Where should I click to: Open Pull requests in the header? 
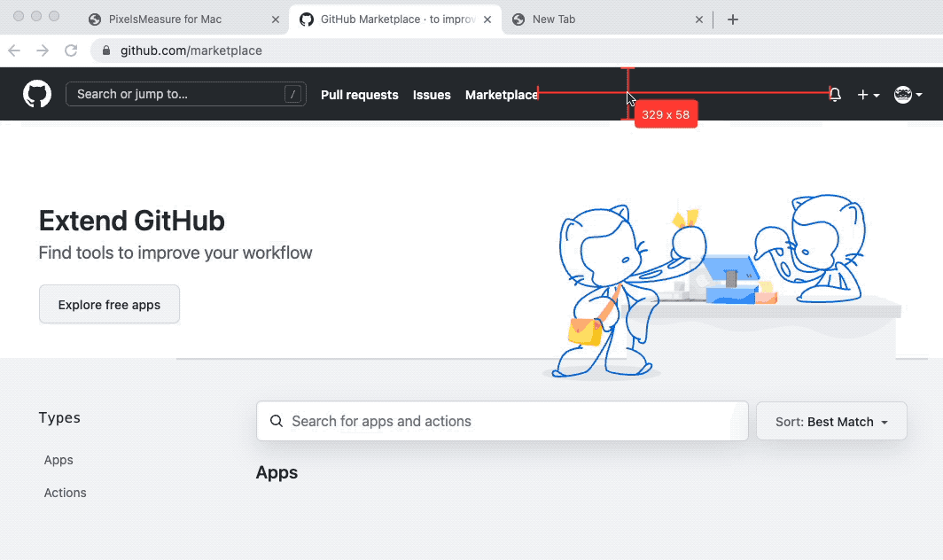pyautogui.click(x=359, y=95)
